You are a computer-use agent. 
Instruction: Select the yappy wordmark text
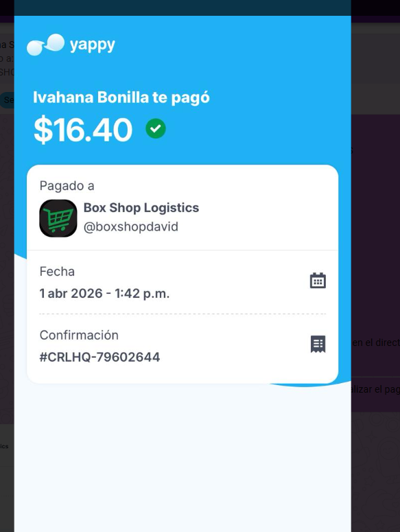pos(92,45)
